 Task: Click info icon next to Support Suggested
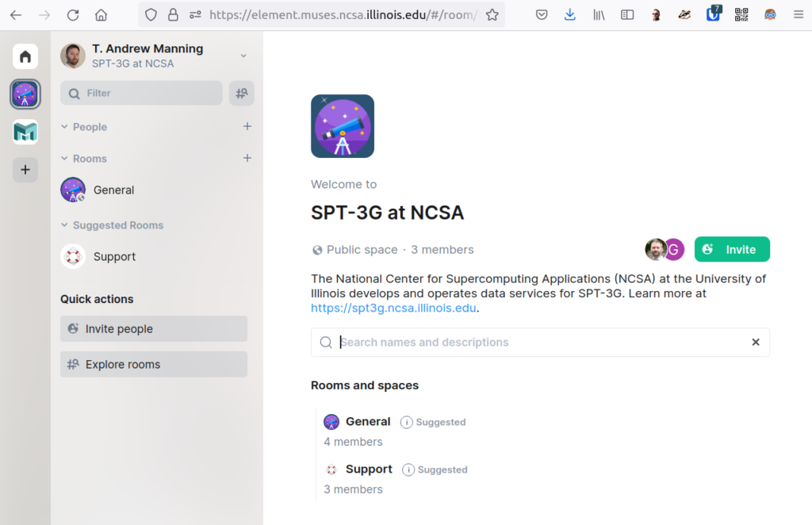pyautogui.click(x=408, y=469)
